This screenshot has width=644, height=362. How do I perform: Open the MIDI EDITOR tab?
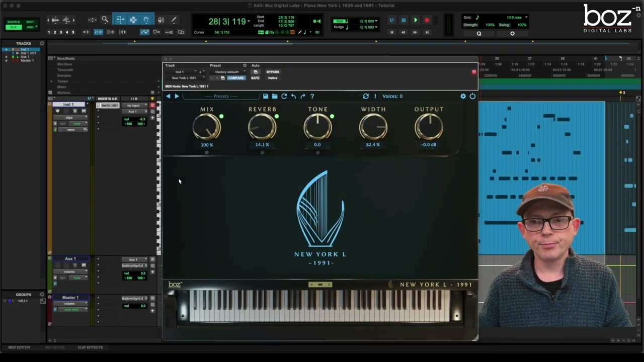(19, 347)
